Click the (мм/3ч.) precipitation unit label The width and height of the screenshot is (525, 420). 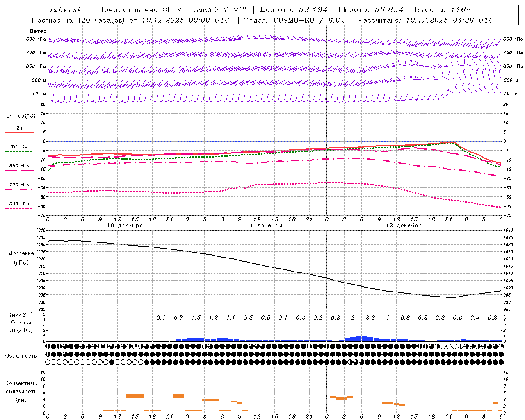[21, 315]
